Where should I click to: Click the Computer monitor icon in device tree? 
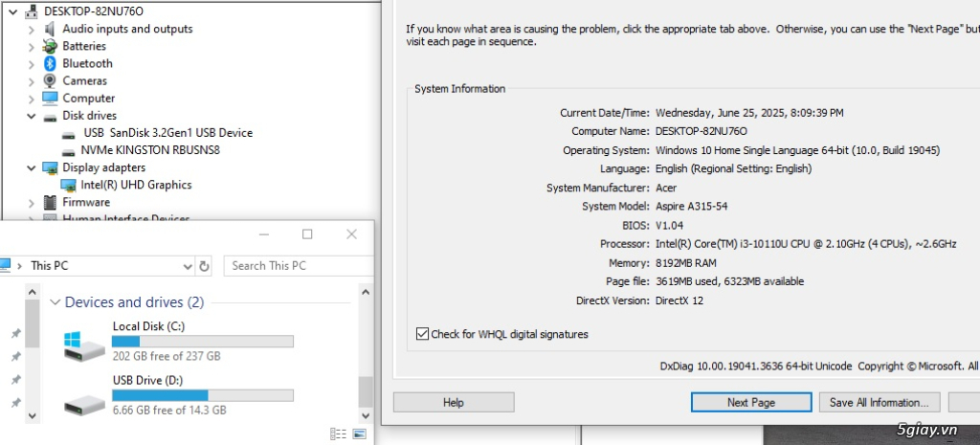click(50, 99)
